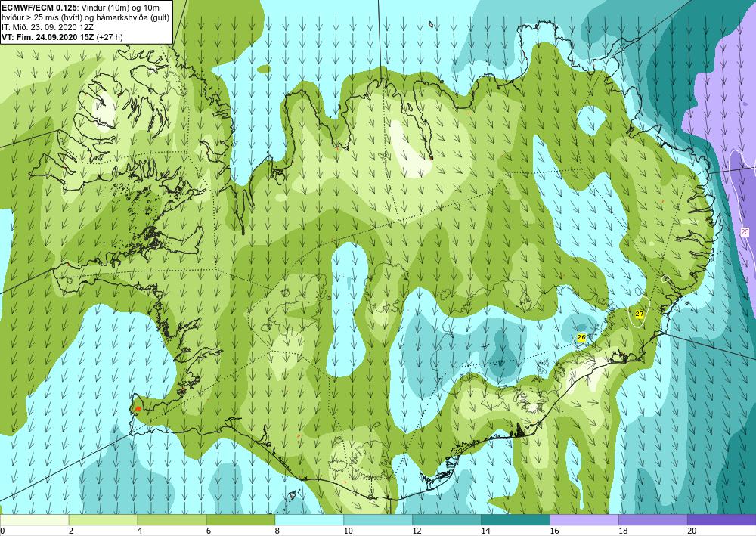Click the 'hviður > 25 m/s (hvítt)' line
Image resolution: width=756 pixels, height=536 pixels.
(x=85, y=17)
